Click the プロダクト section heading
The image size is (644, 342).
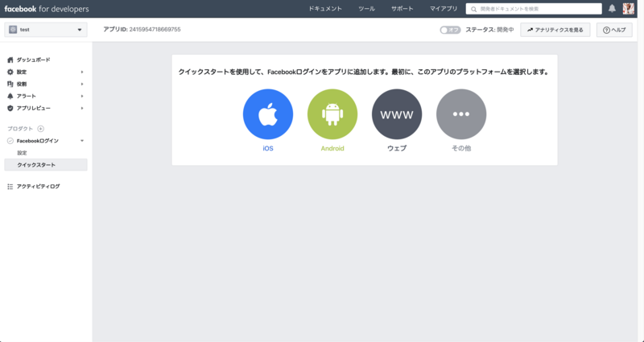(19, 129)
